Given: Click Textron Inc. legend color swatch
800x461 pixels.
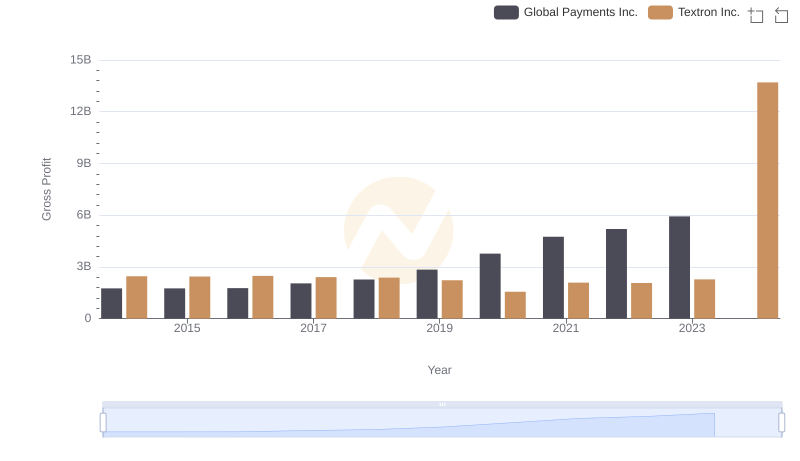Looking at the screenshot, I should (660, 12).
